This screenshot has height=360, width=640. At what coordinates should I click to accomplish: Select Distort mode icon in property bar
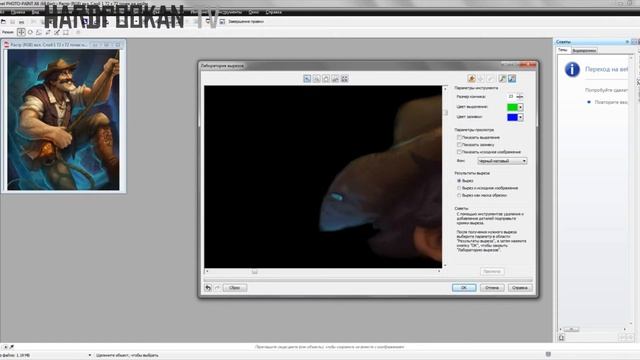[x=57, y=32]
